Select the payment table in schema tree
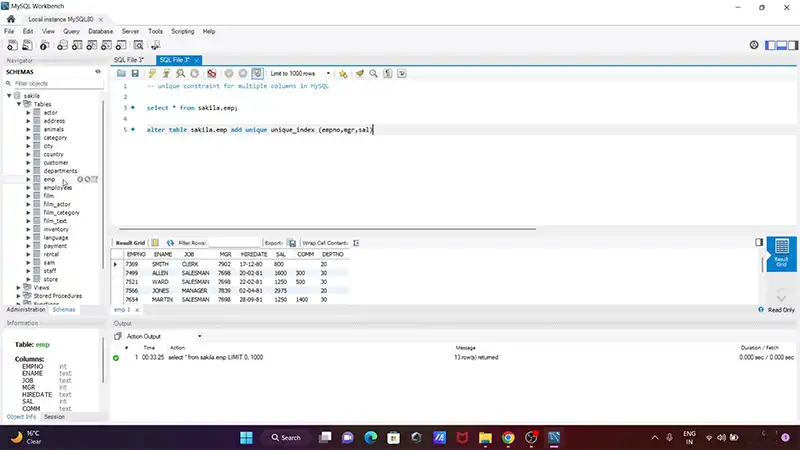Image resolution: width=800 pixels, height=450 pixels. pyautogui.click(x=55, y=246)
